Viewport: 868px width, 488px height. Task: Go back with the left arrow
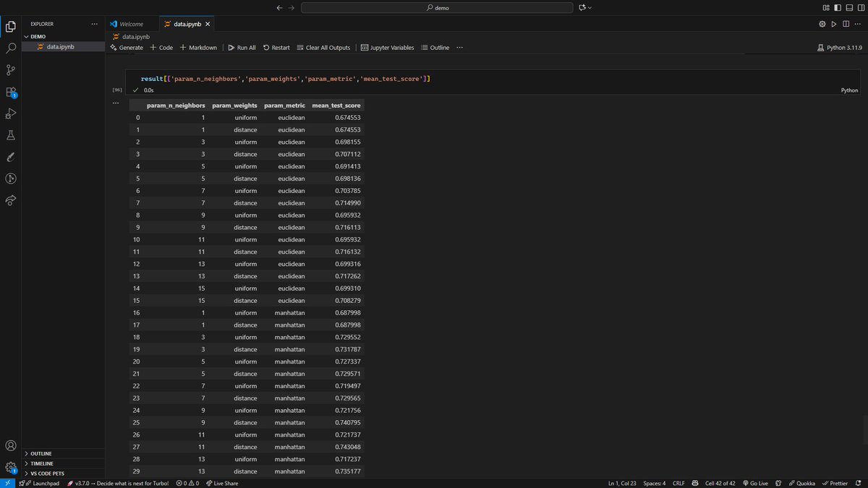(280, 7)
